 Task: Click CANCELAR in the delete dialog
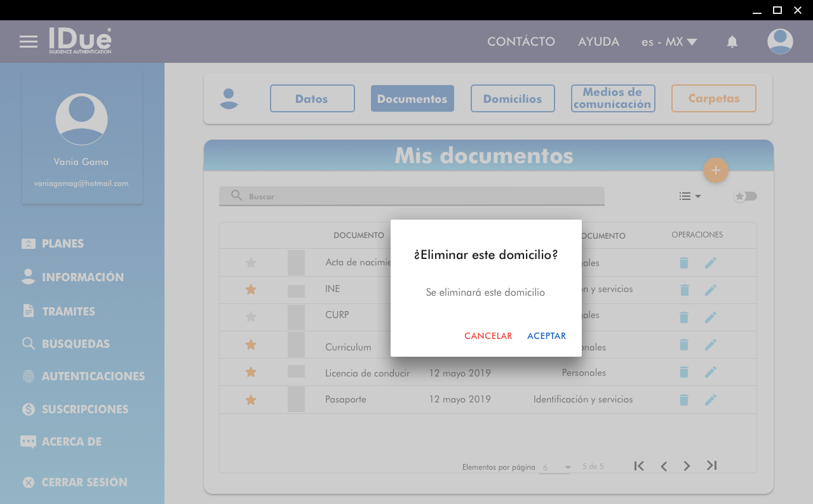click(488, 336)
